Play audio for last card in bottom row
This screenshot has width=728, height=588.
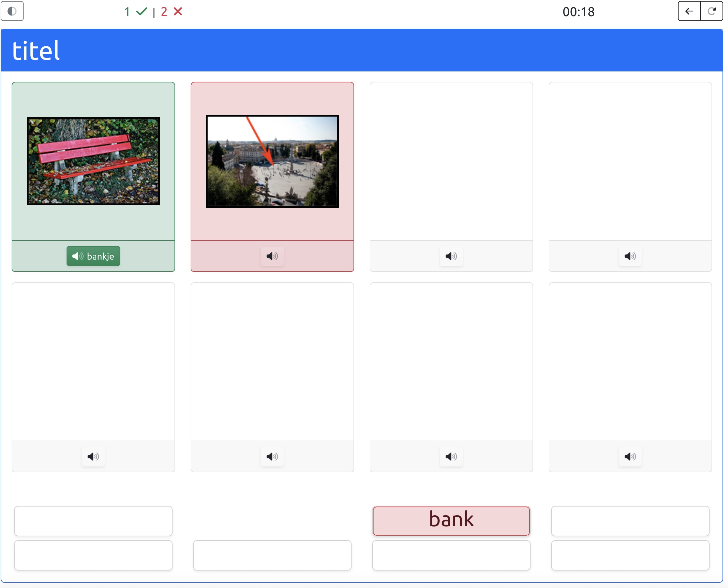point(630,456)
